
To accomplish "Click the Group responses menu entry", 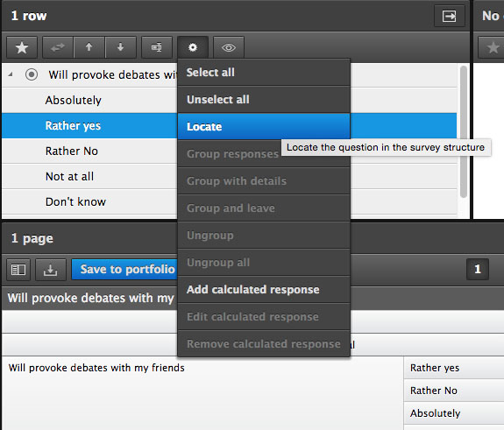I will 264,154.
